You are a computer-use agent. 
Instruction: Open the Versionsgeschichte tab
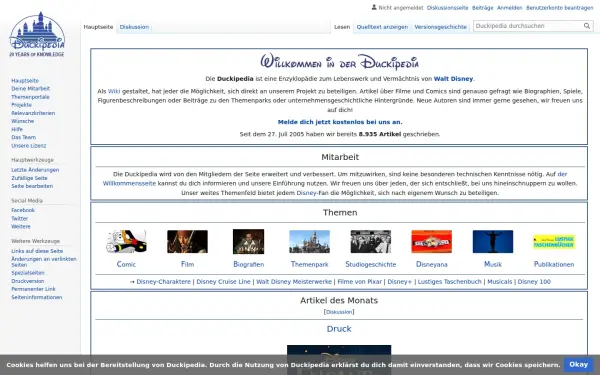(x=440, y=27)
